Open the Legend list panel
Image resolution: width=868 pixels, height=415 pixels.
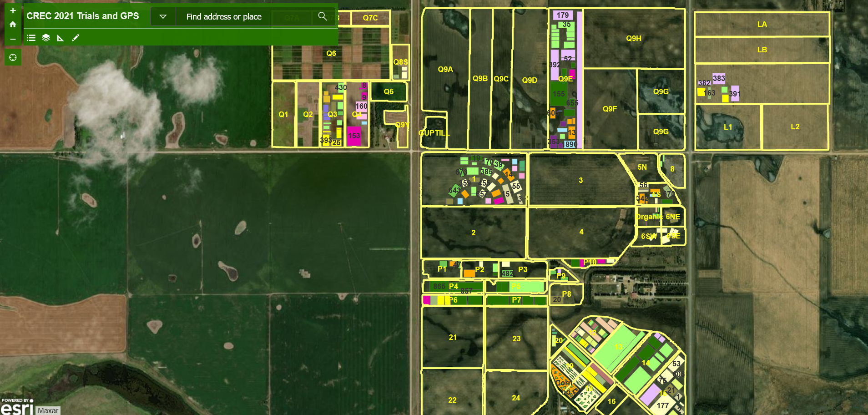[x=31, y=38]
